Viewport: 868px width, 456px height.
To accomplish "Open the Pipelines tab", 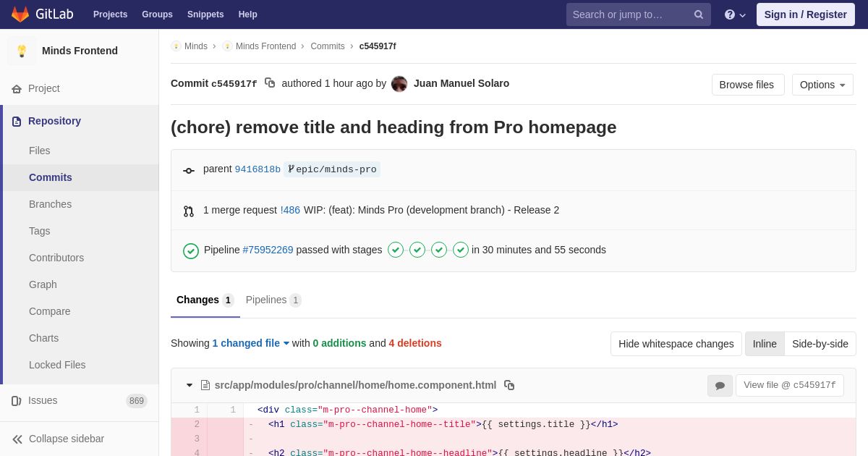I will pyautogui.click(x=273, y=300).
